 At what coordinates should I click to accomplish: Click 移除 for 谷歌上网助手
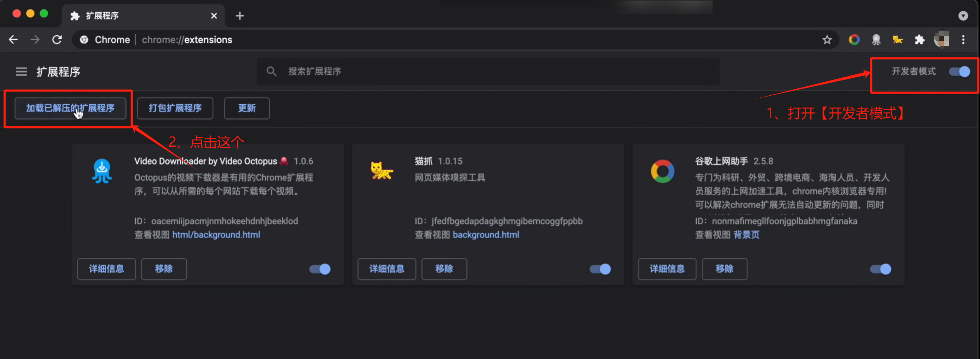[x=724, y=269]
